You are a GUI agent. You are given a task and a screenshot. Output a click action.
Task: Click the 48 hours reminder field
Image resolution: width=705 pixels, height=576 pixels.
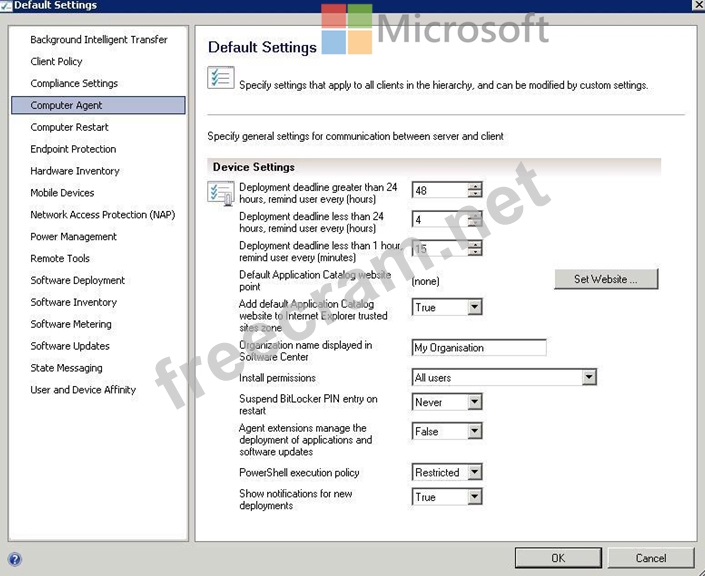click(440, 190)
